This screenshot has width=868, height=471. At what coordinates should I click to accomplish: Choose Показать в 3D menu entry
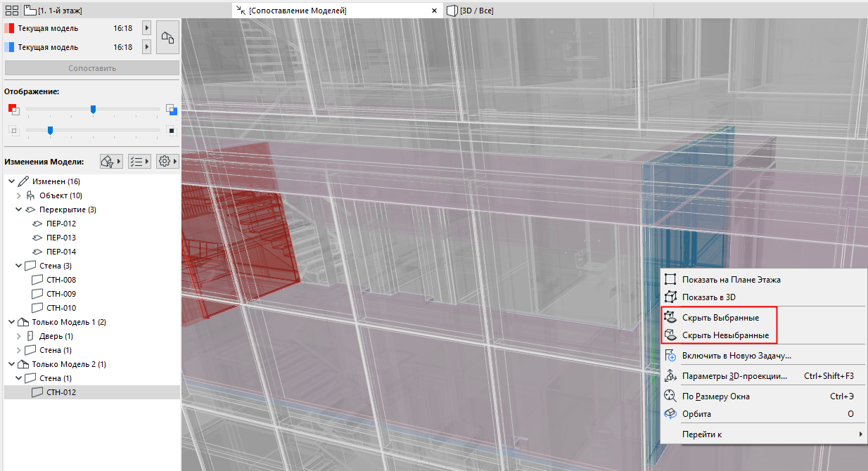pyautogui.click(x=764, y=297)
